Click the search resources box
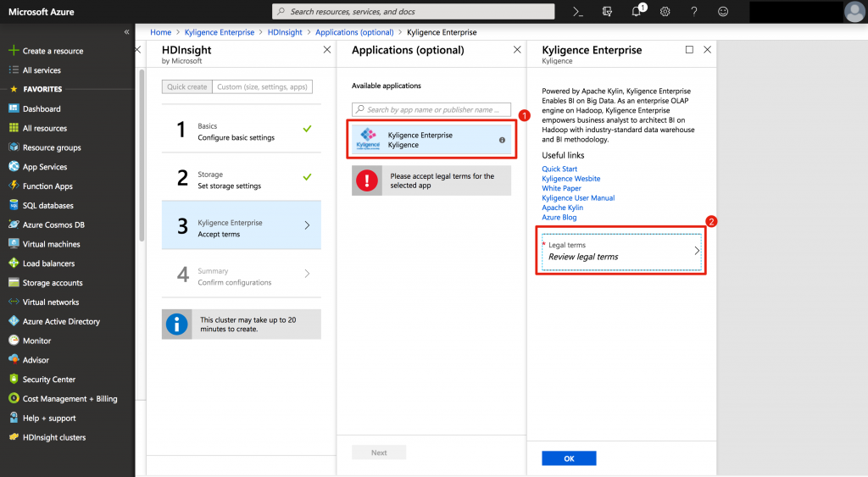The width and height of the screenshot is (868, 477). pyautogui.click(x=413, y=12)
